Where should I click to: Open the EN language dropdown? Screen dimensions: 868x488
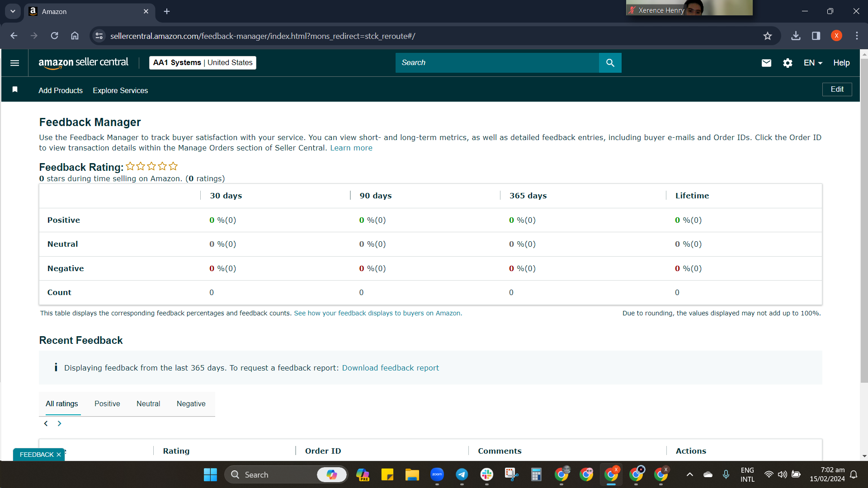click(x=813, y=63)
